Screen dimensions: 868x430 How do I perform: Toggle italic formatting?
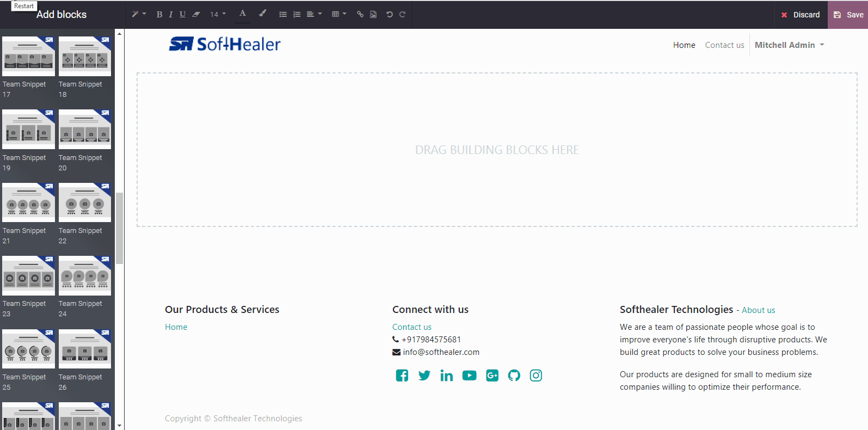point(171,14)
